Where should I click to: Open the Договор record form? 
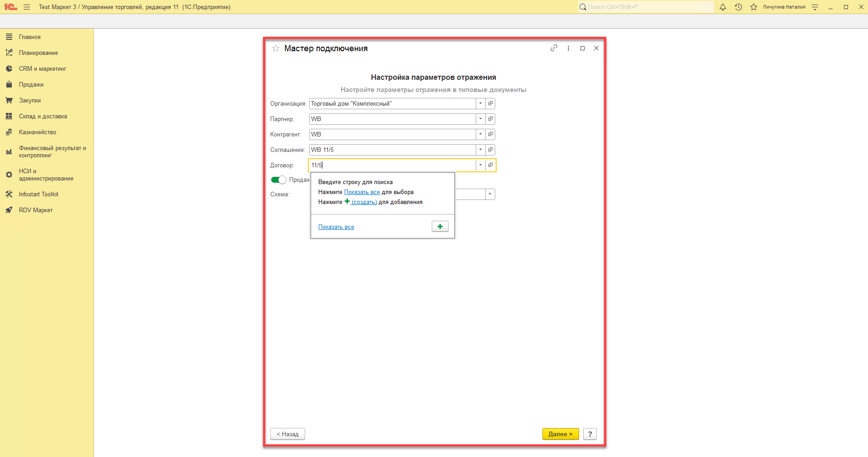point(490,165)
